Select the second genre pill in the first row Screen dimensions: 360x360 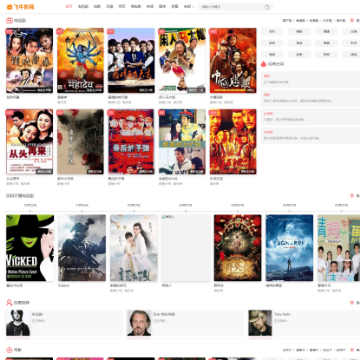[x=299, y=32]
